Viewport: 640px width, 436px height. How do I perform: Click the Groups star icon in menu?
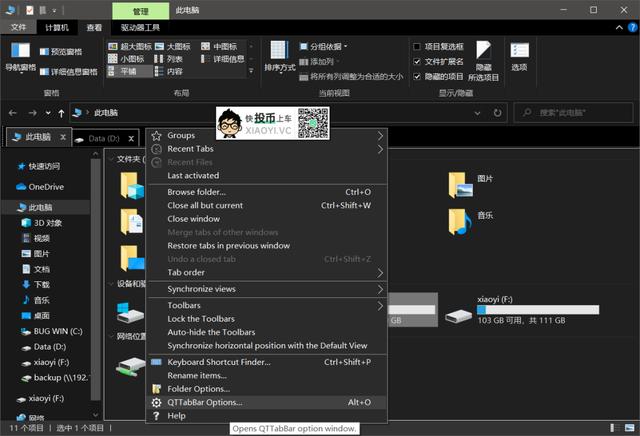(x=156, y=135)
